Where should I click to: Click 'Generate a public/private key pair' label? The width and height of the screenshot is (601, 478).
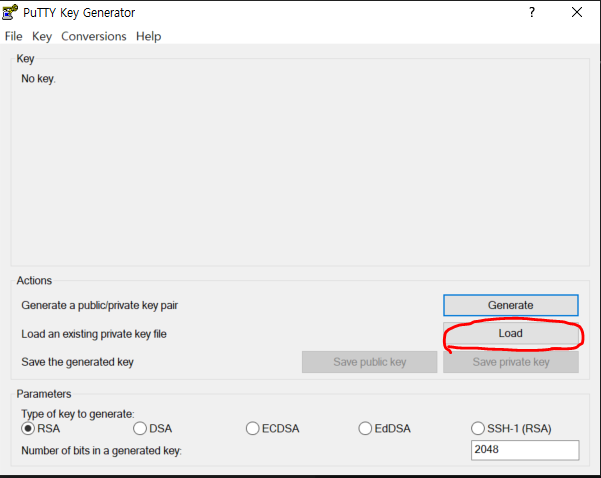pos(100,306)
